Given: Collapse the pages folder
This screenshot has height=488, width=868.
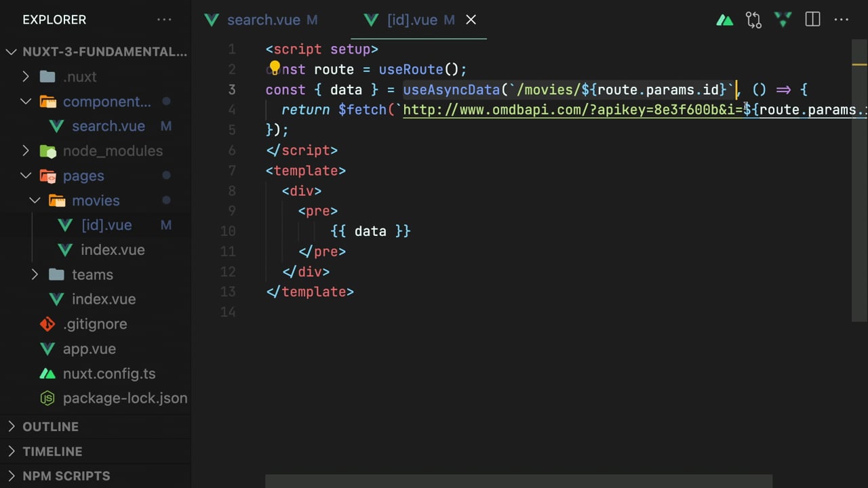Looking at the screenshot, I should pos(26,176).
